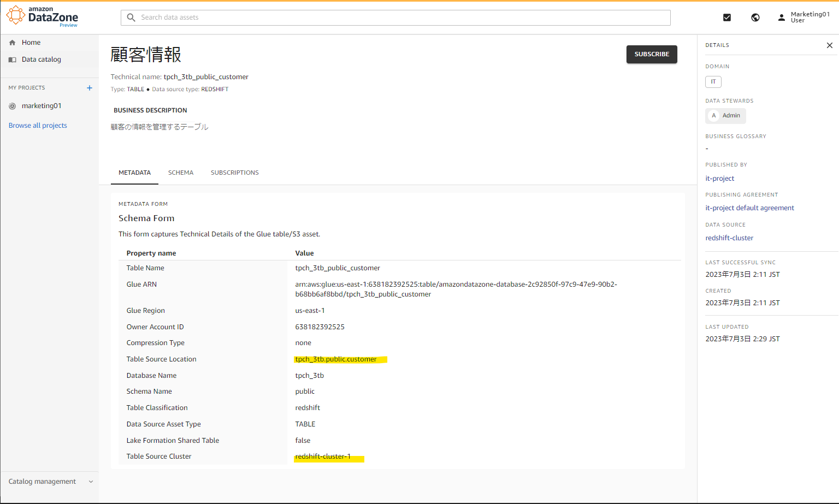Click Lake Formation Shared Table value false
Image resolution: width=839 pixels, height=504 pixels.
pyautogui.click(x=303, y=441)
